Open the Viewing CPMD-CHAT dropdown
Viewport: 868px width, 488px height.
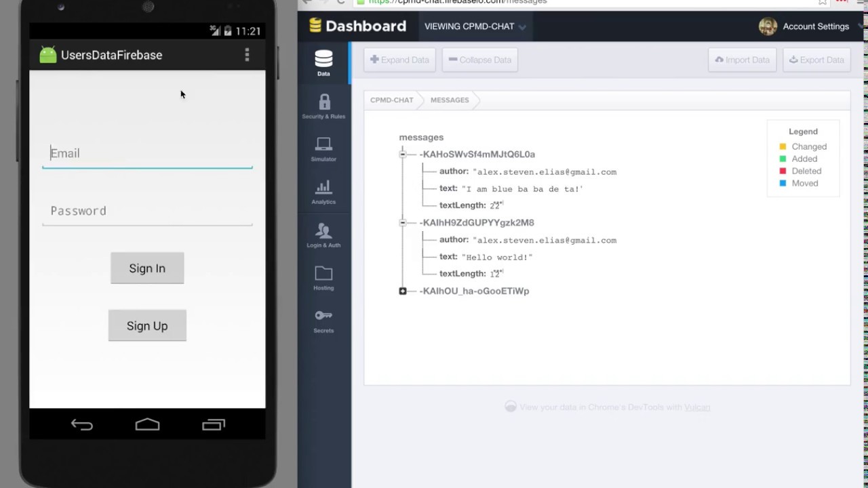(475, 26)
